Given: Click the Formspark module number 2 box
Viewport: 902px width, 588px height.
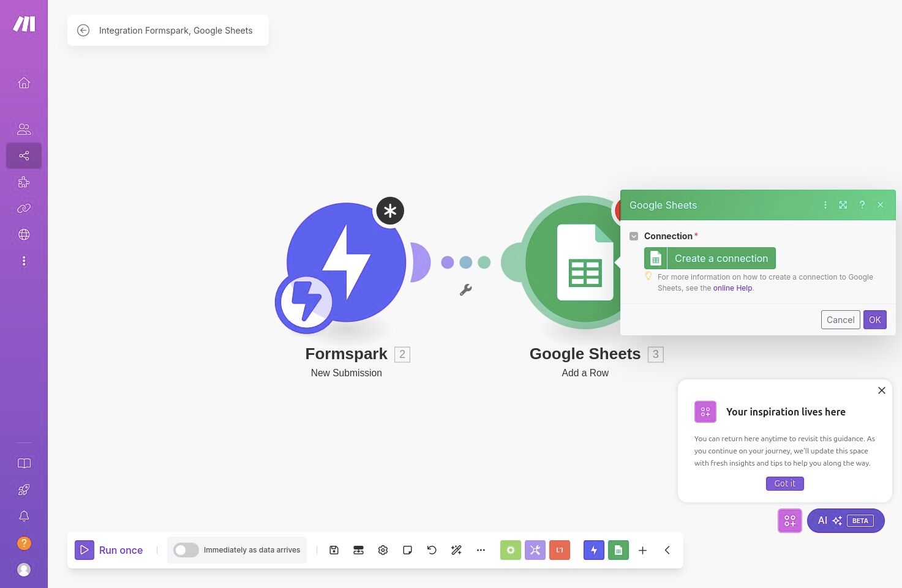Looking at the screenshot, I should [402, 354].
